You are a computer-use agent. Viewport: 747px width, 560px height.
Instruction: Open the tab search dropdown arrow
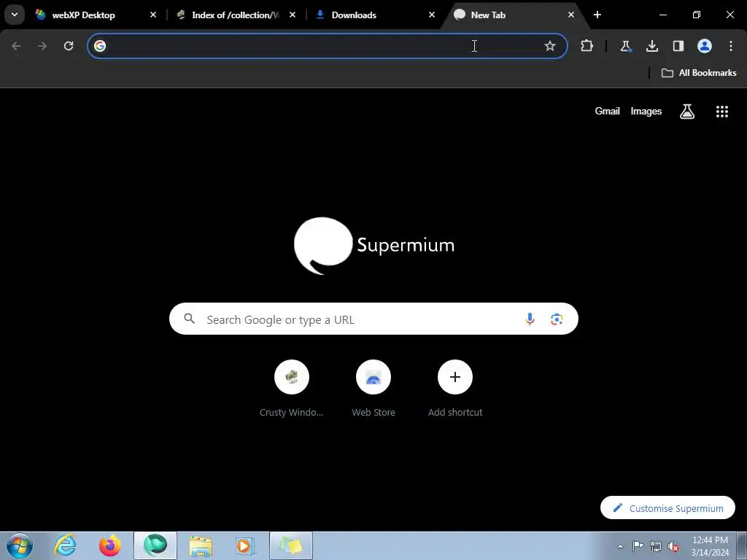[15, 15]
